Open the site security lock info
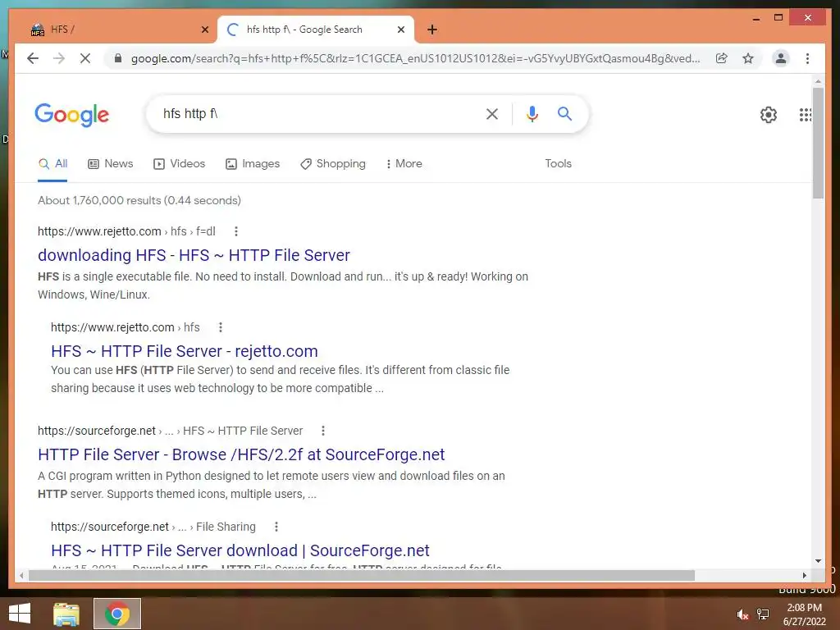Image resolution: width=840 pixels, height=630 pixels. (118, 58)
